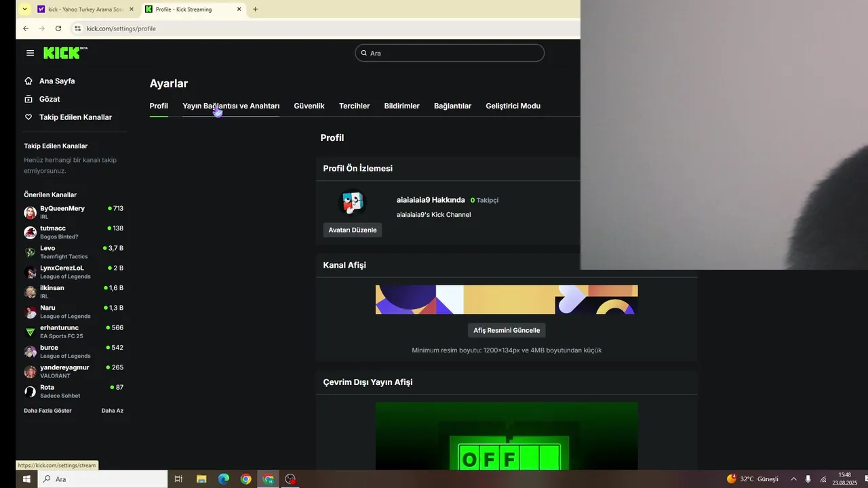Image resolution: width=868 pixels, height=488 pixels.
Task: Open File Explorer from taskbar
Action: pyautogui.click(x=201, y=479)
